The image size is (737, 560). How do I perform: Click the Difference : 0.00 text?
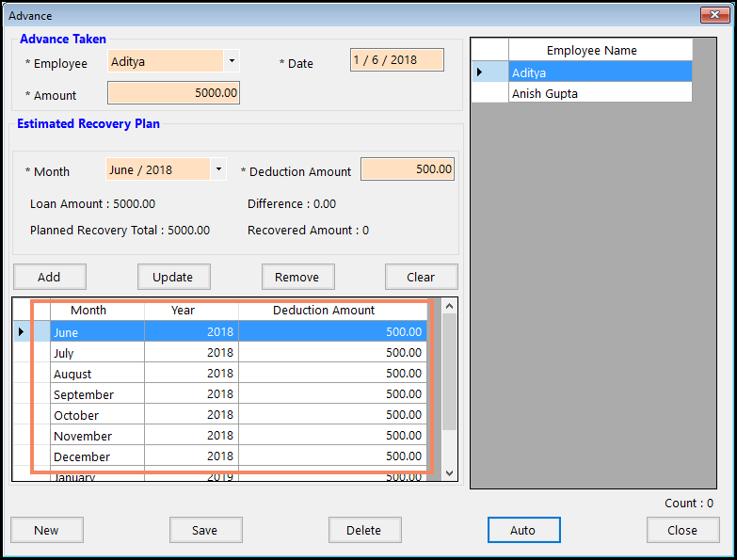point(292,204)
